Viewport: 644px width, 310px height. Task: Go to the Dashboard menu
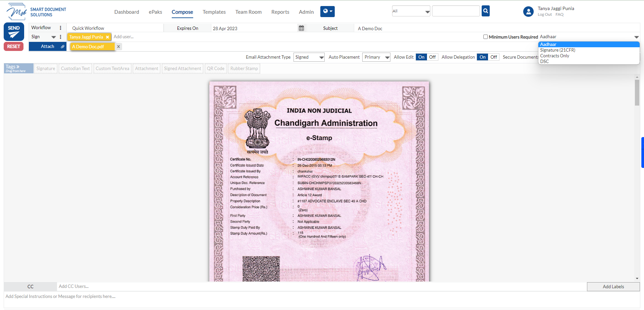(126, 12)
